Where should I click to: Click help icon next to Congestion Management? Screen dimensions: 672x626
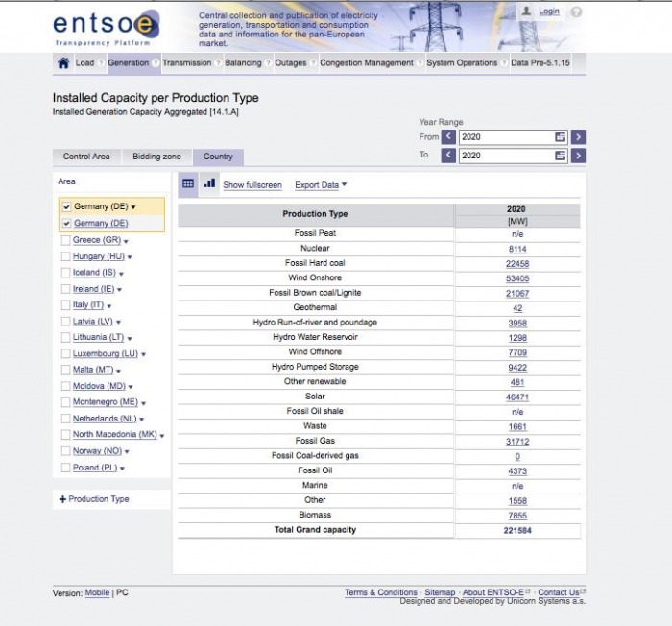pos(420,63)
